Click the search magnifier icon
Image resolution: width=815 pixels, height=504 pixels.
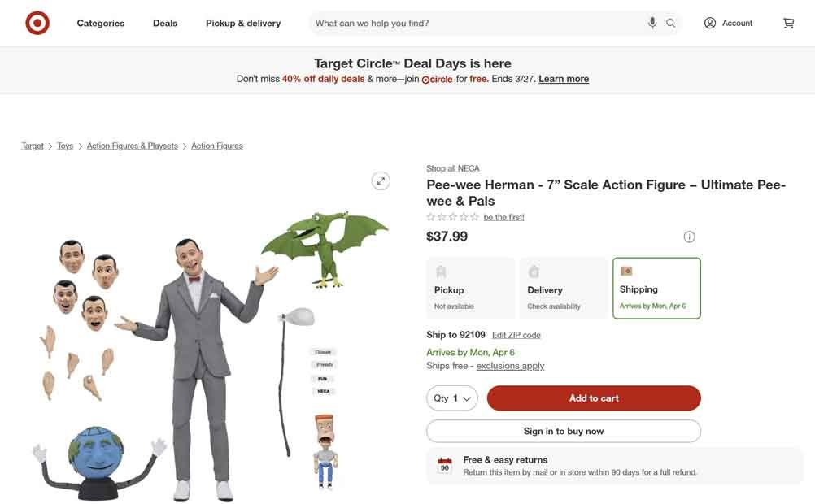pos(670,22)
